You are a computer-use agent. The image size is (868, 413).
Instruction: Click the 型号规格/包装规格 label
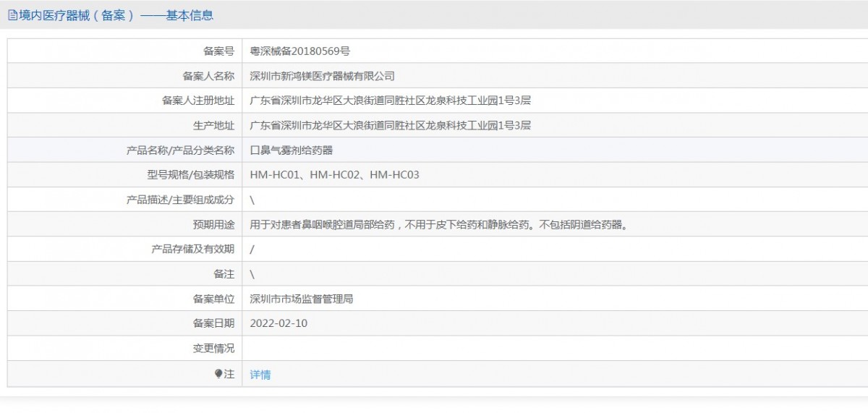191,175
